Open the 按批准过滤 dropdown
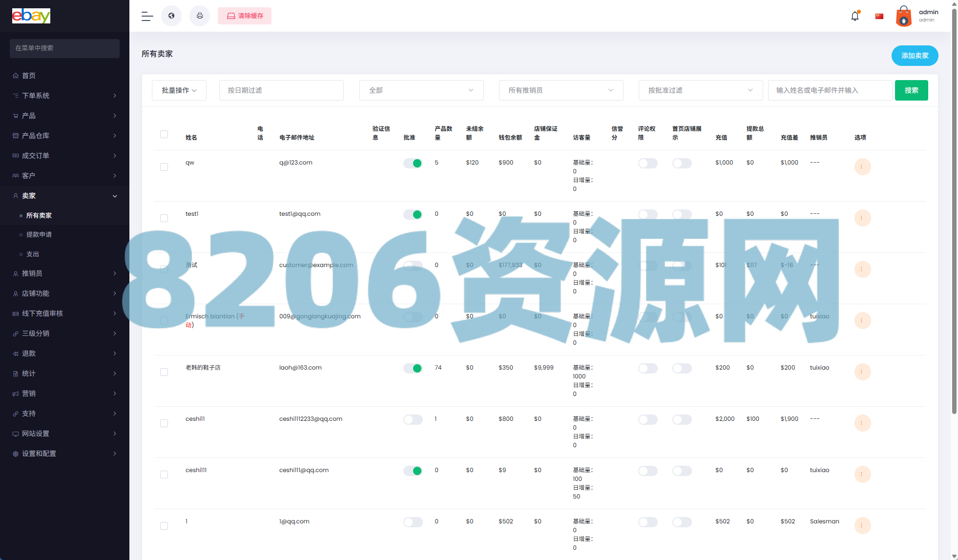Image resolution: width=958 pixels, height=560 pixels. [x=700, y=90]
